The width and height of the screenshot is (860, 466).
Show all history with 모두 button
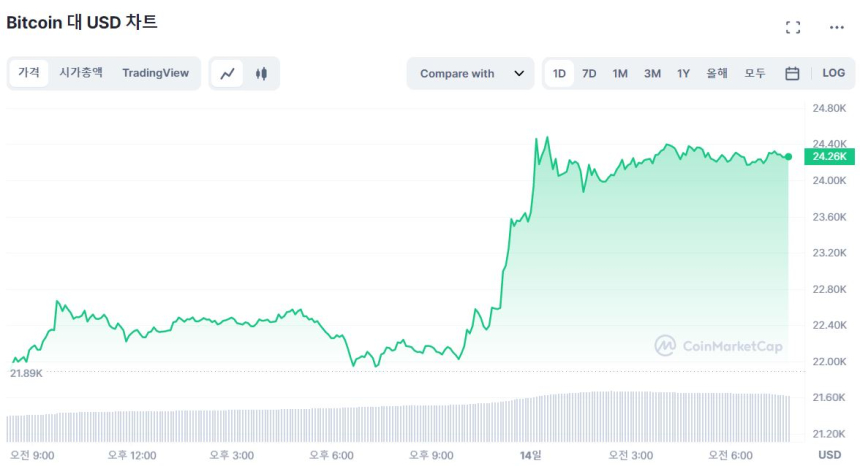tap(755, 73)
